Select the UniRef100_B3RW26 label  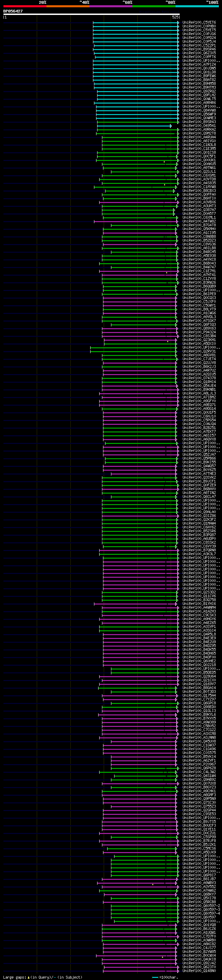point(199,282)
